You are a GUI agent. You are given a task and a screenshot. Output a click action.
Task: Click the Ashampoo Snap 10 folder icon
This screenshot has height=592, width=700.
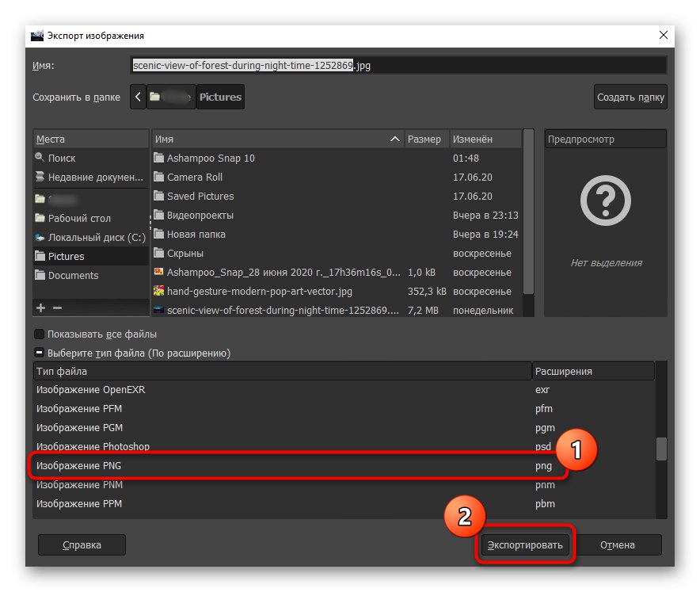[x=158, y=157]
